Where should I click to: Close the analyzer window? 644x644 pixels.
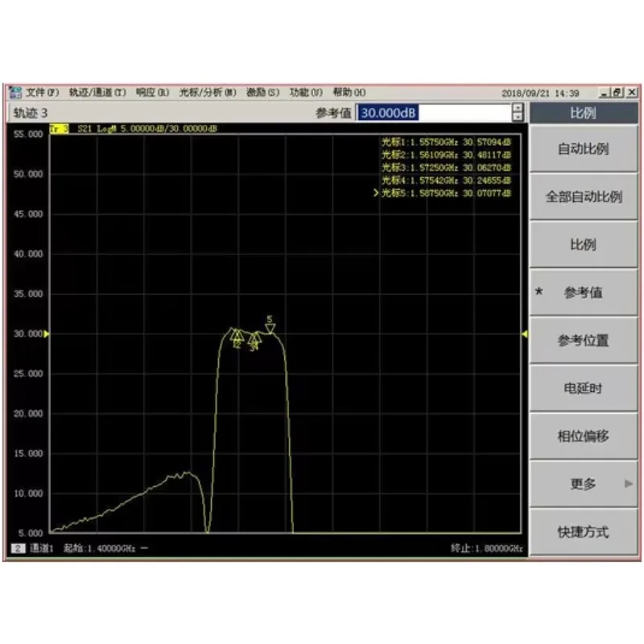click(632, 93)
